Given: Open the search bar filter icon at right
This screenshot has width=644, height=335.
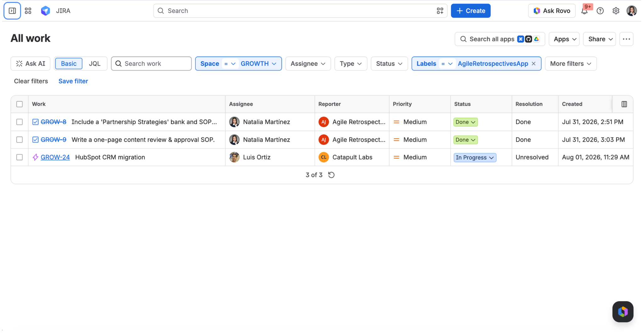Looking at the screenshot, I should [440, 11].
